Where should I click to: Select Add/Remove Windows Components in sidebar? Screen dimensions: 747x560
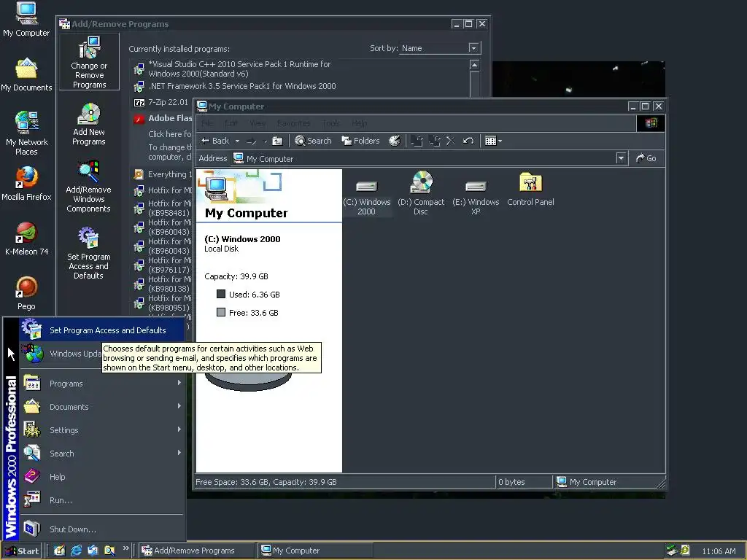pos(88,187)
